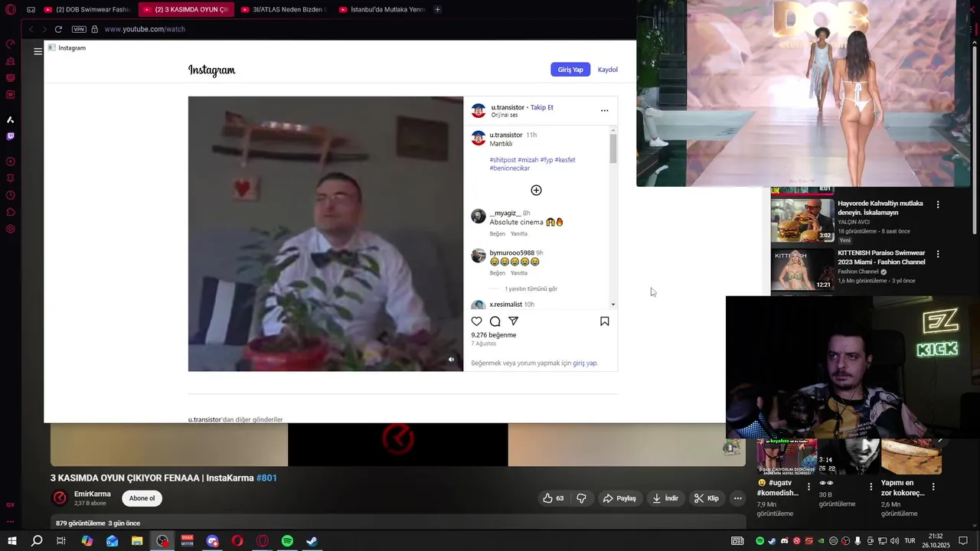Image resolution: width=980 pixels, height=551 pixels.
Task: Open Steam from the taskbar
Action: click(x=312, y=541)
